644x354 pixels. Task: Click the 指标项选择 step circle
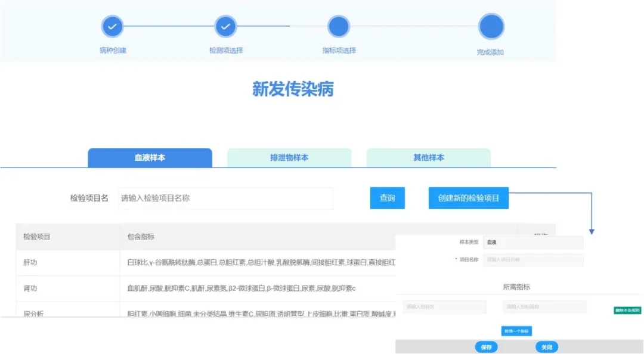pos(339,26)
